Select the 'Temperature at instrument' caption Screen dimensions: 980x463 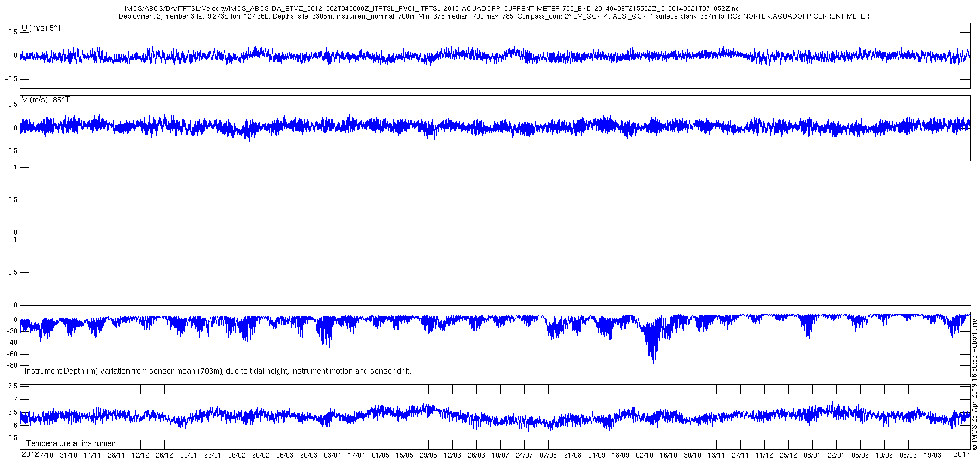72,443
